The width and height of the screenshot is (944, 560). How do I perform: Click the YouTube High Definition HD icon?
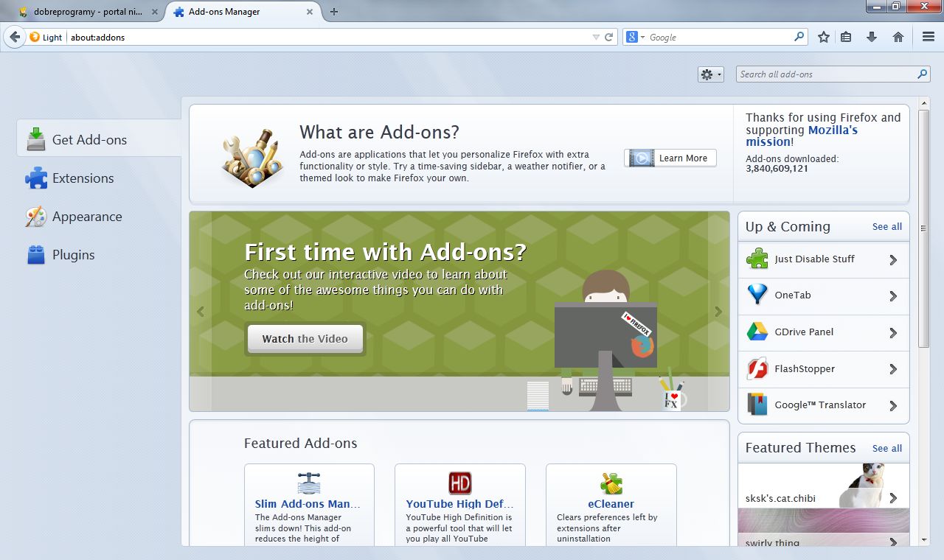tap(459, 483)
